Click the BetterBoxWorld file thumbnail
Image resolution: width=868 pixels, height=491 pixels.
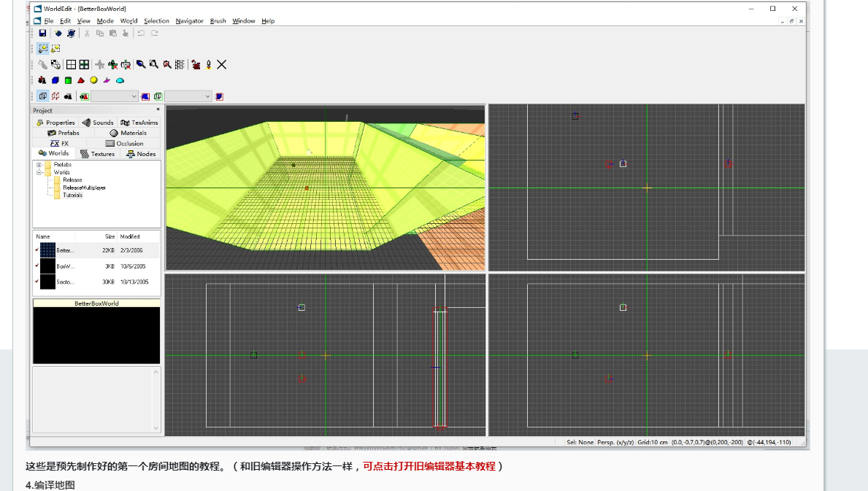click(x=47, y=250)
